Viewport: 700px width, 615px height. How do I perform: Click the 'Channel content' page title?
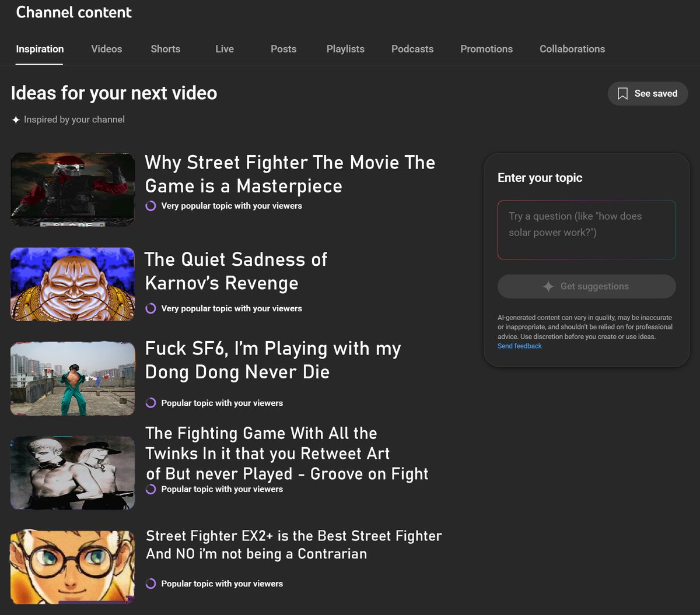pyautogui.click(x=74, y=12)
